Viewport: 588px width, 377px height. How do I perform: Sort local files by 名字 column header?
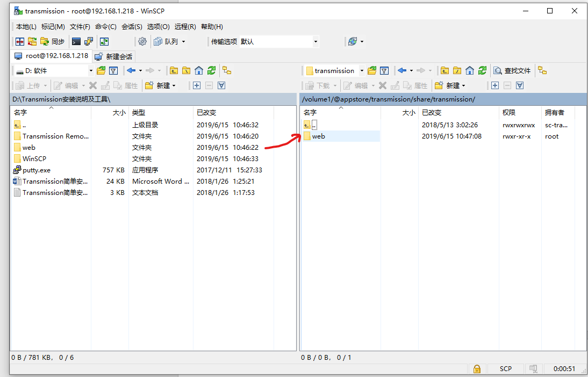[x=51, y=112]
